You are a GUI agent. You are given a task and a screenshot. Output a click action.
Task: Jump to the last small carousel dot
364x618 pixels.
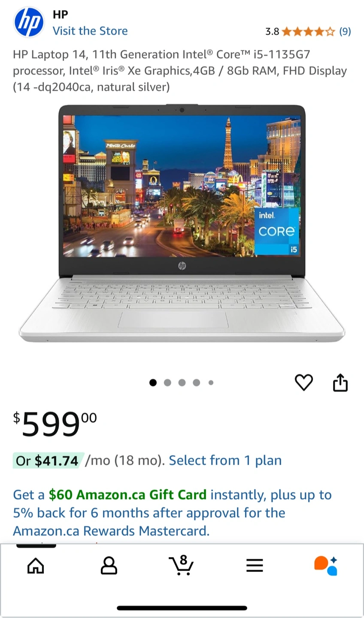211,382
